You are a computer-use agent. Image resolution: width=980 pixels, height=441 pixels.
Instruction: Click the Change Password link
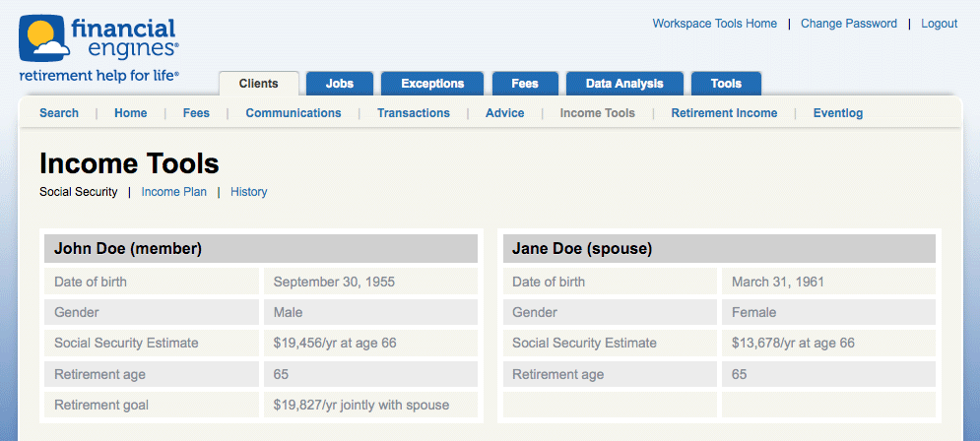point(848,24)
